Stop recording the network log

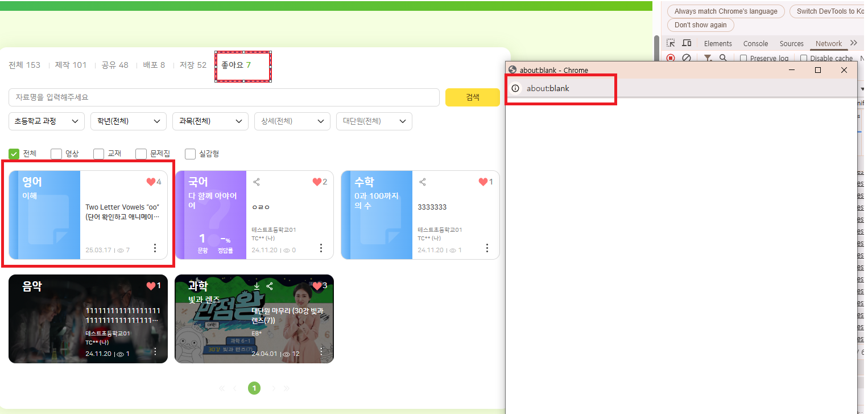click(671, 58)
